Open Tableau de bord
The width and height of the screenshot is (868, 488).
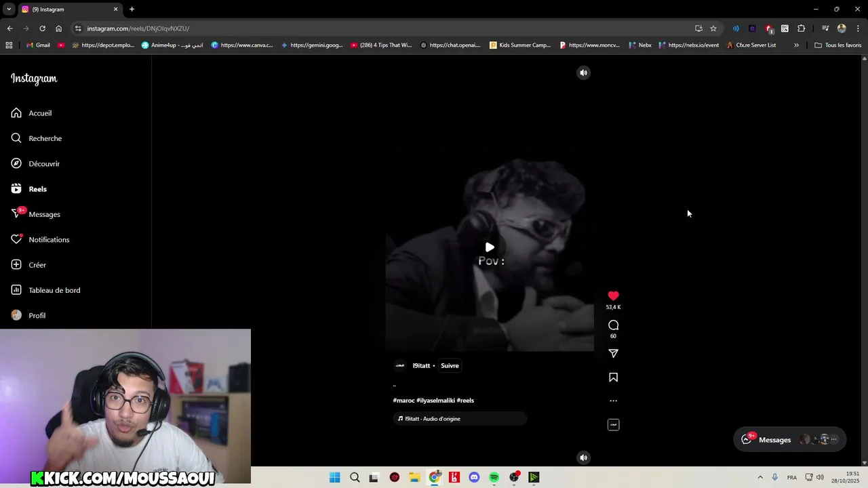point(45,290)
